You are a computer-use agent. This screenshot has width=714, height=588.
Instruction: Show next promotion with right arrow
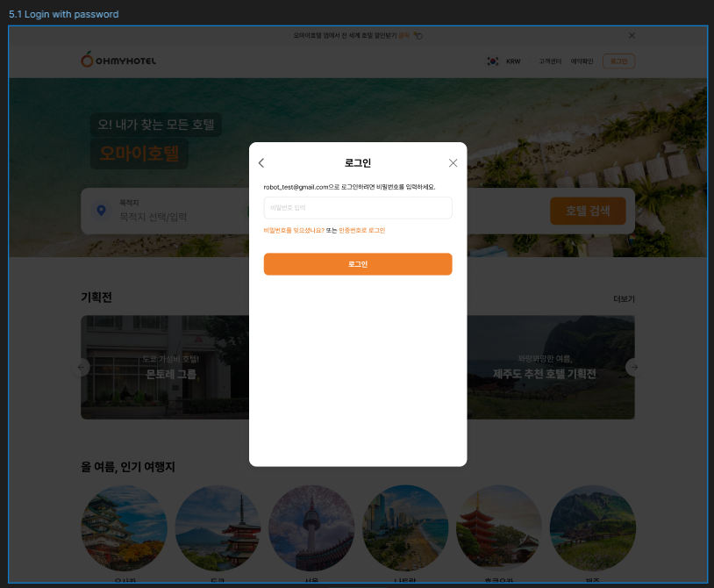tap(634, 367)
